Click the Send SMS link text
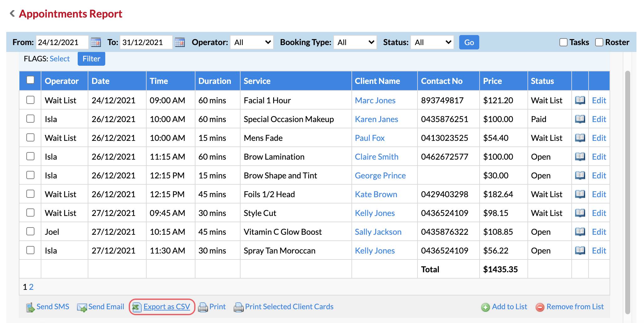 (53, 307)
